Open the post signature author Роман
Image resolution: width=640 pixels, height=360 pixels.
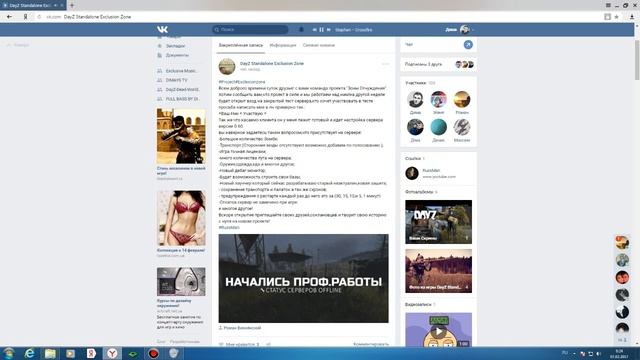tap(242, 328)
